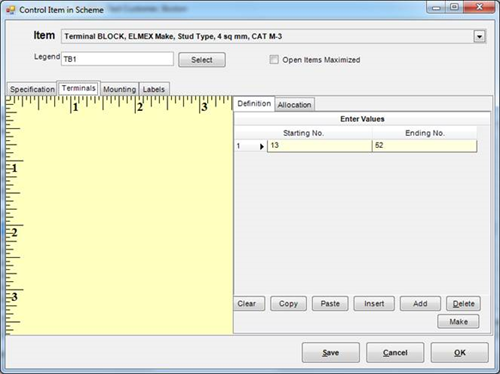Click the Make button
Viewport: 500px width, 374px height.
[x=458, y=322]
